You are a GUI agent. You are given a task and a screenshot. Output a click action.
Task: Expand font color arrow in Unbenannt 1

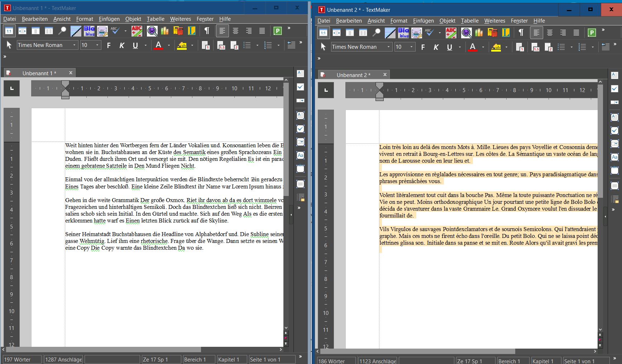[x=169, y=45]
